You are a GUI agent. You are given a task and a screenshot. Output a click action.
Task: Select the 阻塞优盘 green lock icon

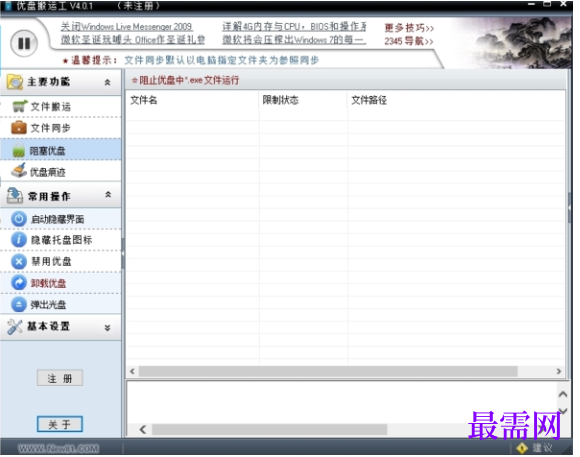point(19,150)
